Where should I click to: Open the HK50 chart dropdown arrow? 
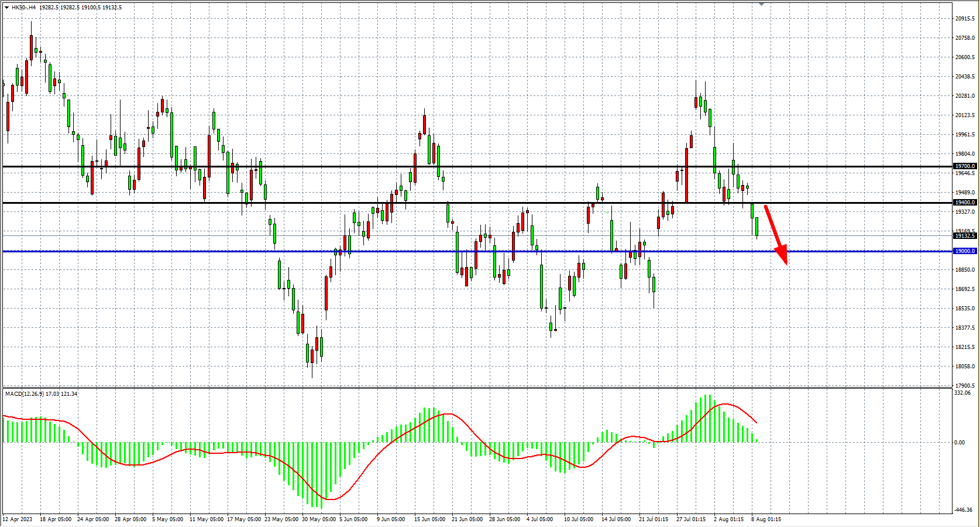(x=6, y=8)
